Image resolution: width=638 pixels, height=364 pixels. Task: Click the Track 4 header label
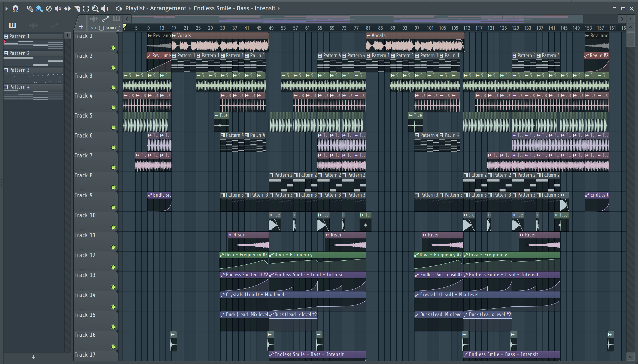[x=84, y=96]
